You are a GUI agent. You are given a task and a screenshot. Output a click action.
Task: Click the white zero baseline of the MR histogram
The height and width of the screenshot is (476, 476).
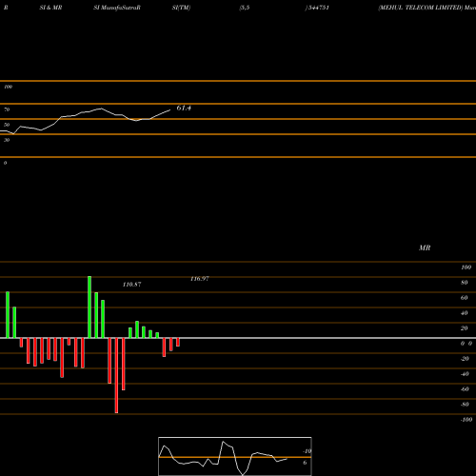coord(238,338)
